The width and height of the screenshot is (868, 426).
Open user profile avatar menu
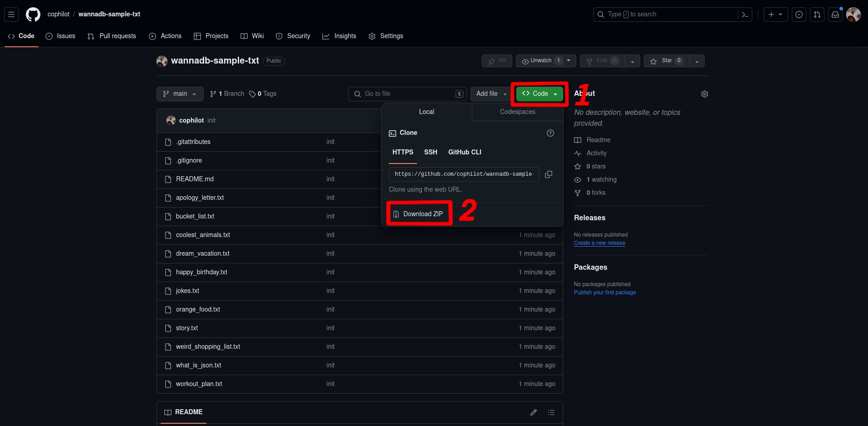tap(853, 15)
